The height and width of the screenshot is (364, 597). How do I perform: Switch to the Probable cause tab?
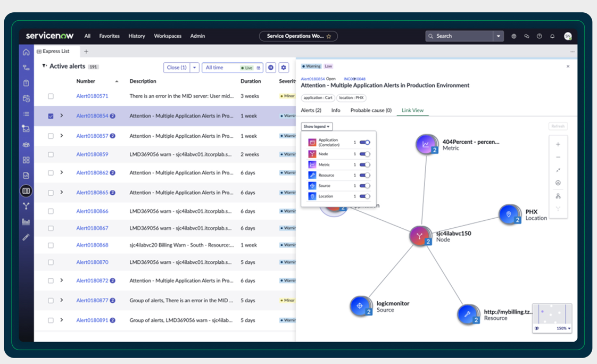coord(370,110)
